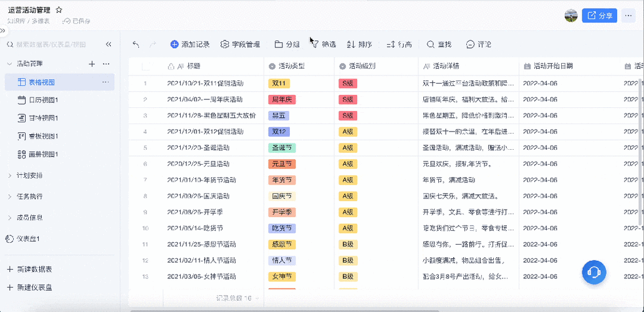Viewport: 644px width, 312px height.
Task: Click the 活动开始日期 column header
Action: (x=570, y=66)
